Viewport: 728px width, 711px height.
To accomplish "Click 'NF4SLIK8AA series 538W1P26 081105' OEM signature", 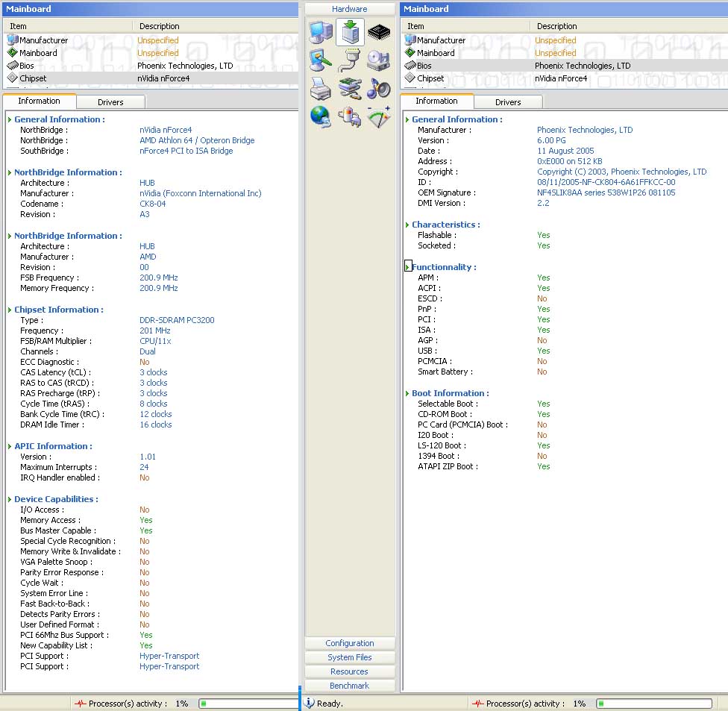I will click(606, 192).
